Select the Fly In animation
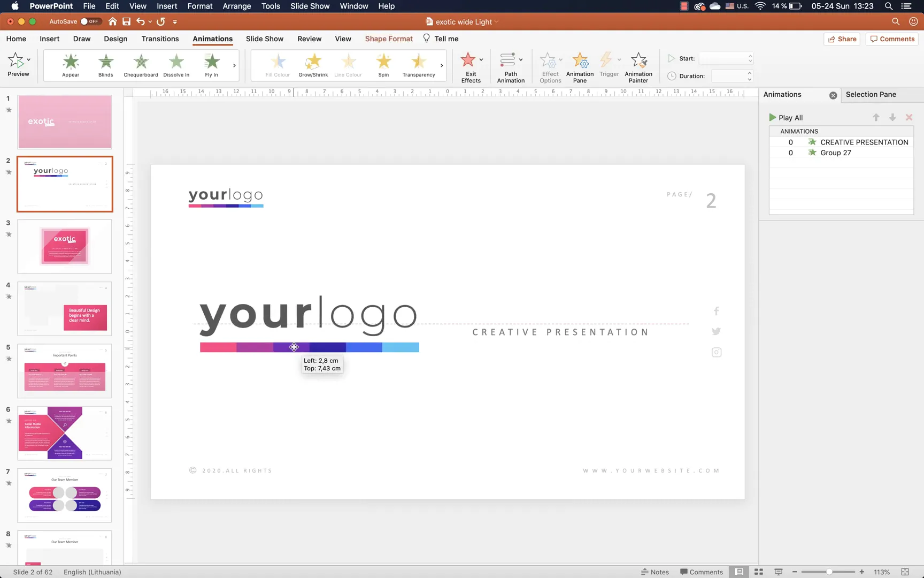The height and width of the screenshot is (578, 924). coord(211,64)
